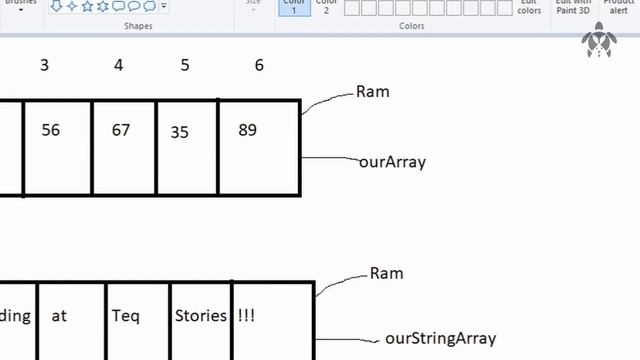
Task: Open the Size dropdown
Action: click(x=253, y=6)
